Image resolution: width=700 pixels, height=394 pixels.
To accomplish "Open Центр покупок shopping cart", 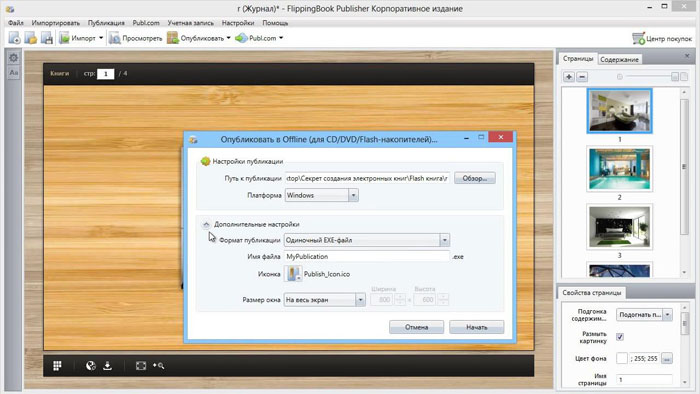I will (662, 39).
